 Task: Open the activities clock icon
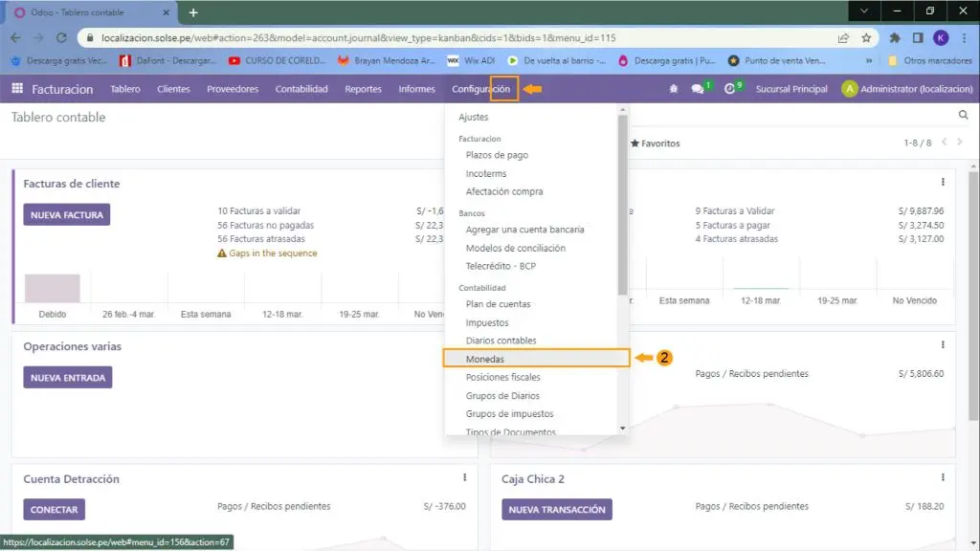tap(729, 89)
